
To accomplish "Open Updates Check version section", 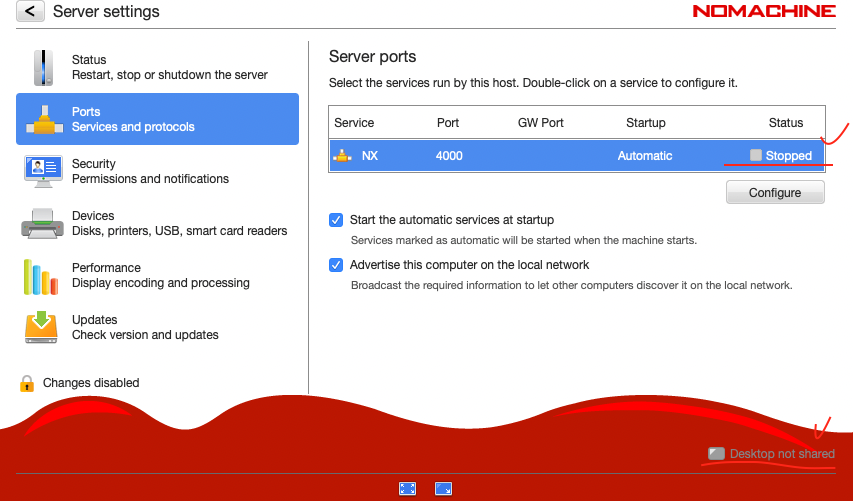I will (x=157, y=327).
